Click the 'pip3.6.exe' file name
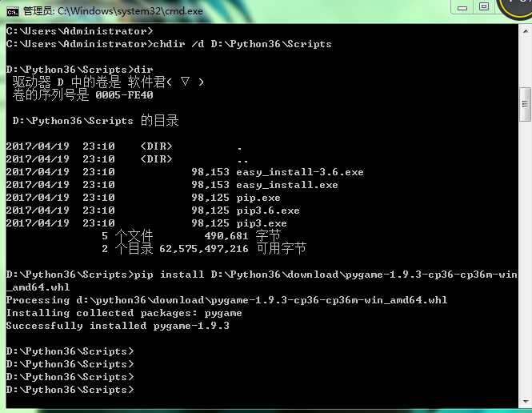The image size is (532, 413). 268,211
